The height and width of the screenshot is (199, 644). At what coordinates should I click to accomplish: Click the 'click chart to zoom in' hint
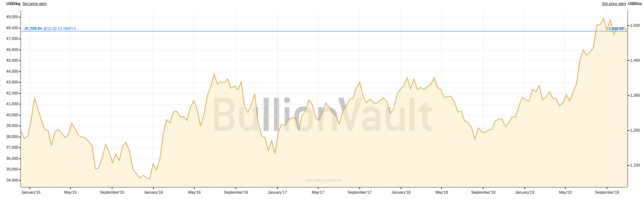[323, 180]
